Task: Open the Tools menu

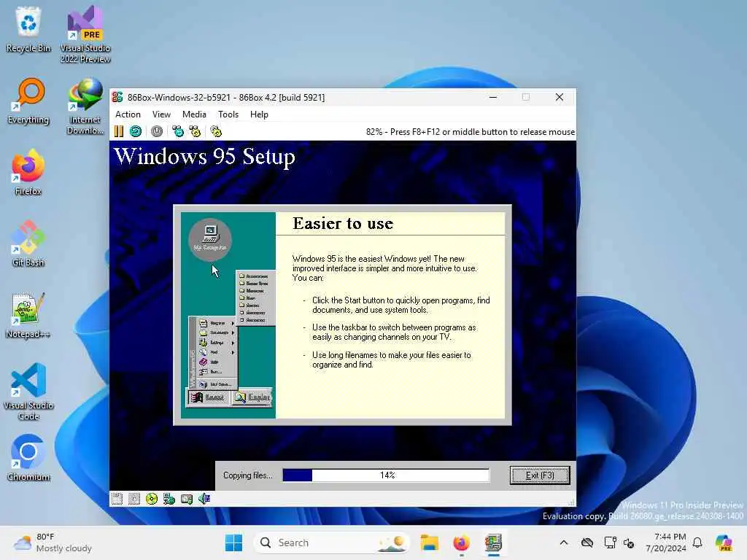Action: 228,114
